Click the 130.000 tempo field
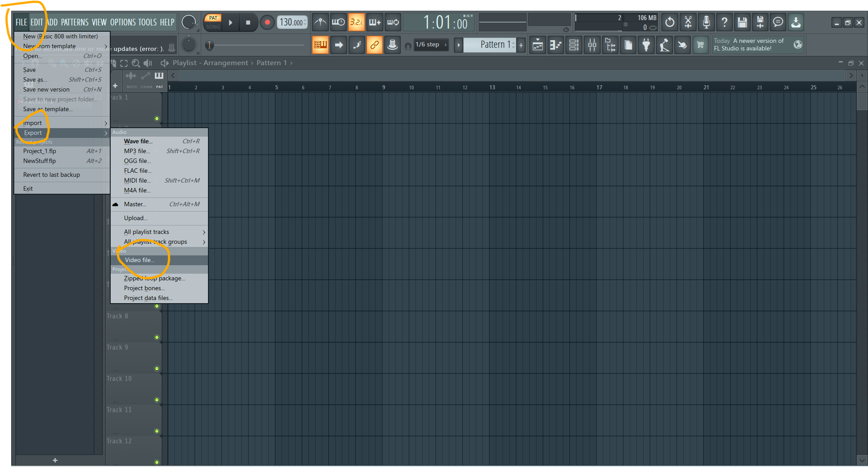The height and width of the screenshot is (467, 868). 292,22
